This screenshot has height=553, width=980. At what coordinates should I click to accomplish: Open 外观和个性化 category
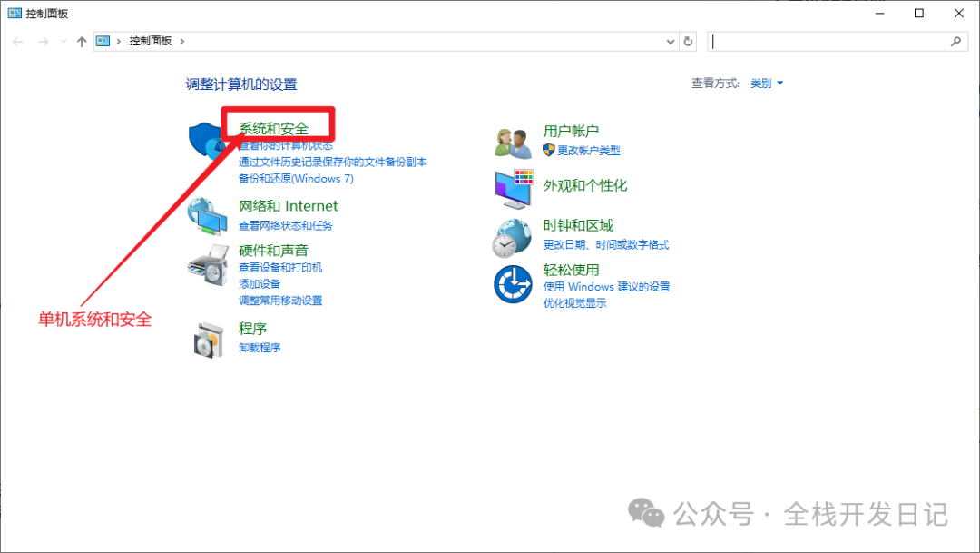click(x=585, y=185)
